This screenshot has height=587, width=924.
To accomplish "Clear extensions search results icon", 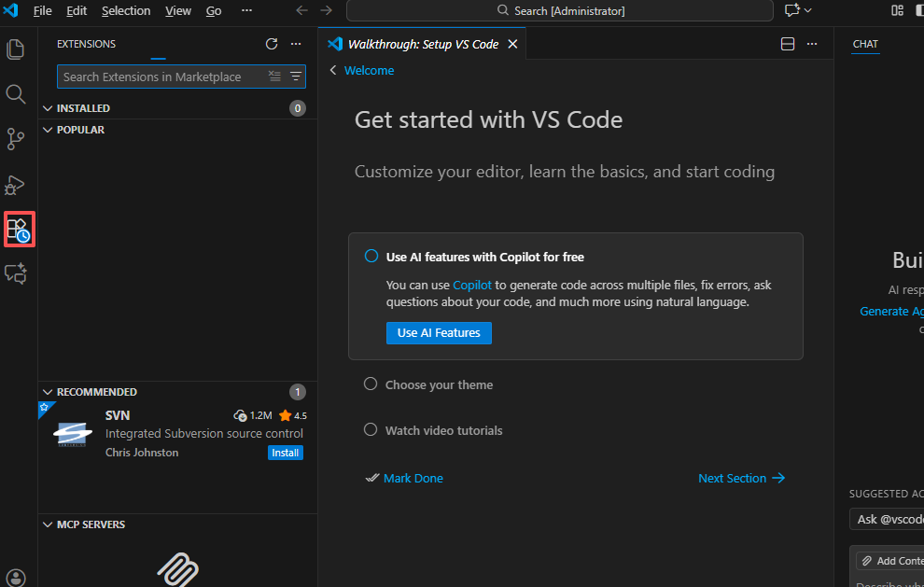I will click(274, 76).
